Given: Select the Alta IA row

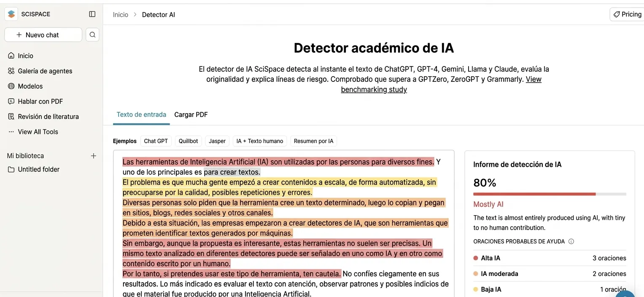Looking at the screenshot, I should [x=550, y=258].
